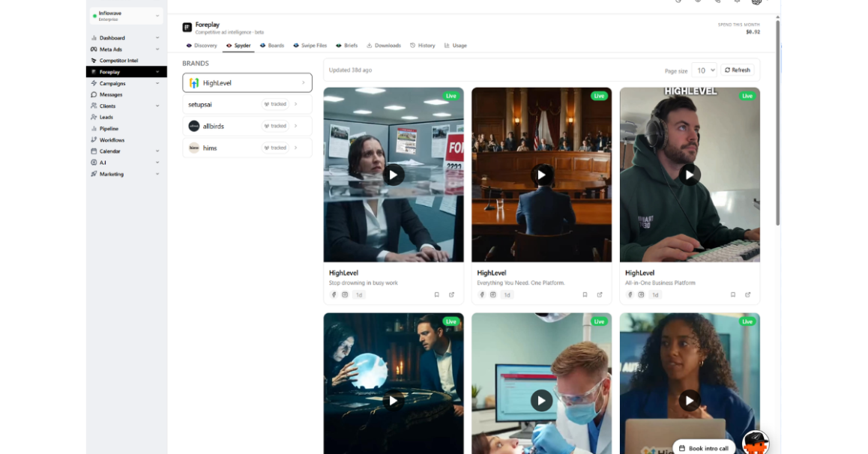Switch to the Spyder tab
Viewport: 868px width, 454px height.
pyautogui.click(x=238, y=46)
